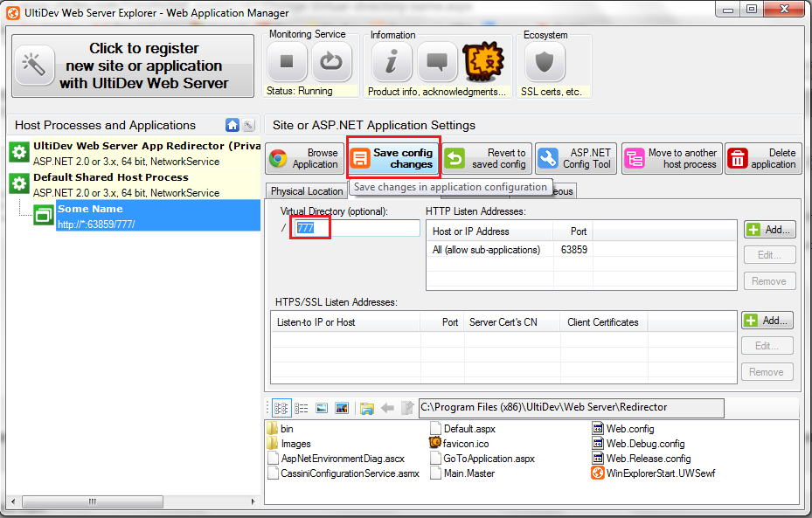
Task: Click the gear icon of App Redirector process
Action: pyautogui.click(x=19, y=152)
